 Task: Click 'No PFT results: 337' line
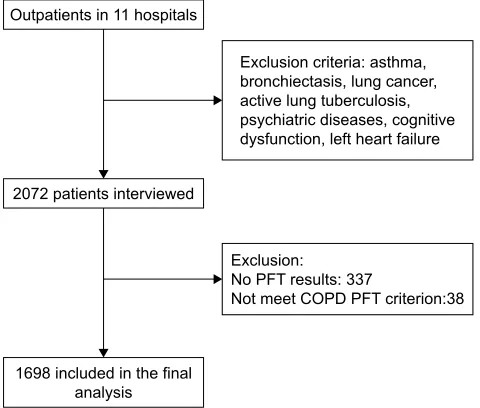tap(301, 279)
